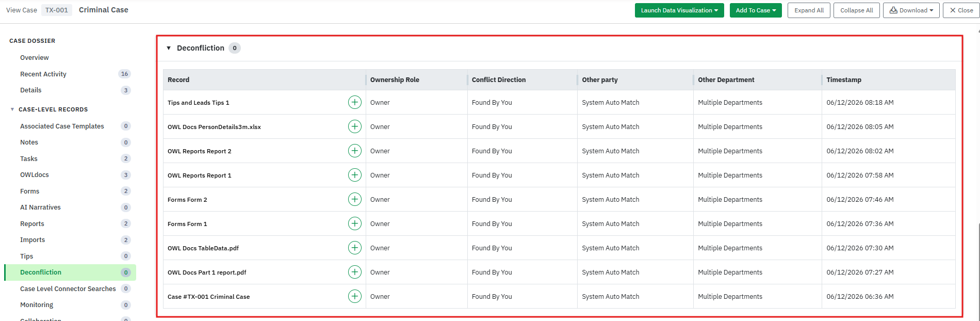Open the sidebar Forms section
The width and height of the screenshot is (980, 321).
tap(30, 191)
